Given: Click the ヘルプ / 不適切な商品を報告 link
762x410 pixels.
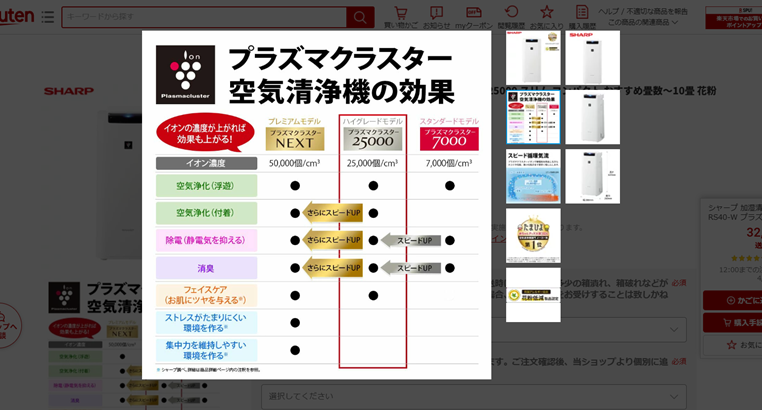Looking at the screenshot, I should [642, 11].
